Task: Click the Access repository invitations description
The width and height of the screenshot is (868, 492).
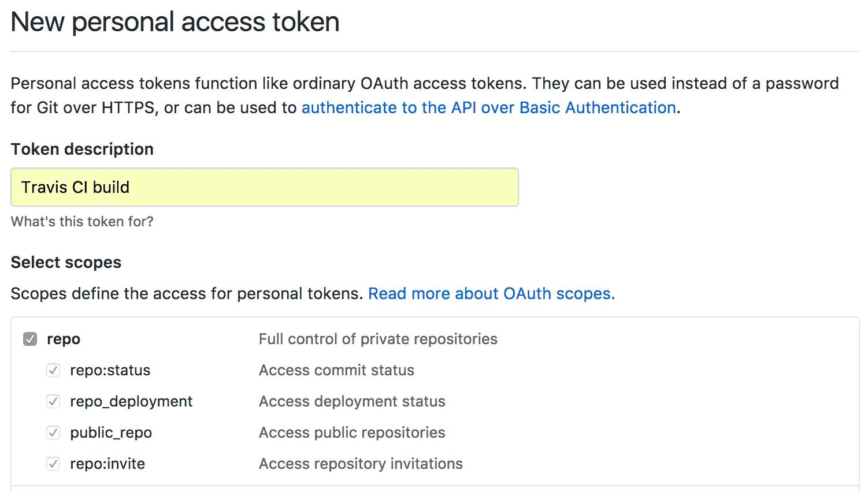Action: click(x=361, y=464)
